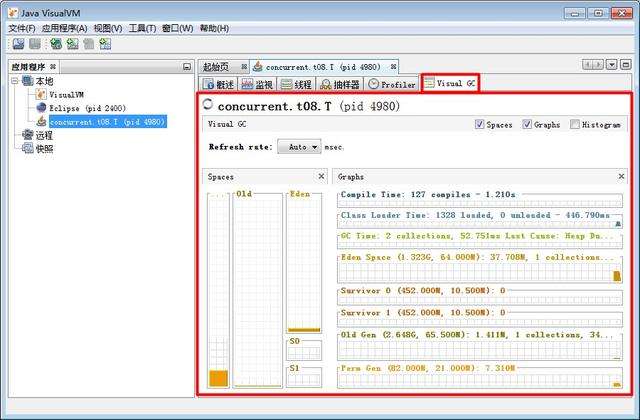Click the Java cup icon for concurrent.t08.T
The image size is (640, 420).
pos(41,121)
